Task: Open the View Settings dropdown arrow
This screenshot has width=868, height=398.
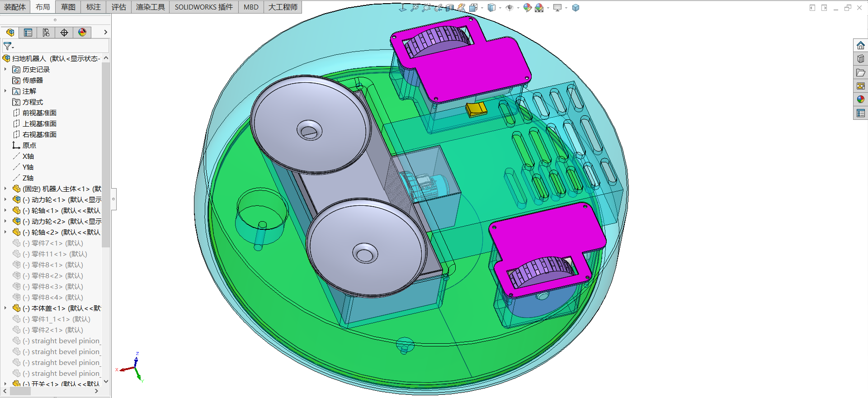Action: click(566, 8)
